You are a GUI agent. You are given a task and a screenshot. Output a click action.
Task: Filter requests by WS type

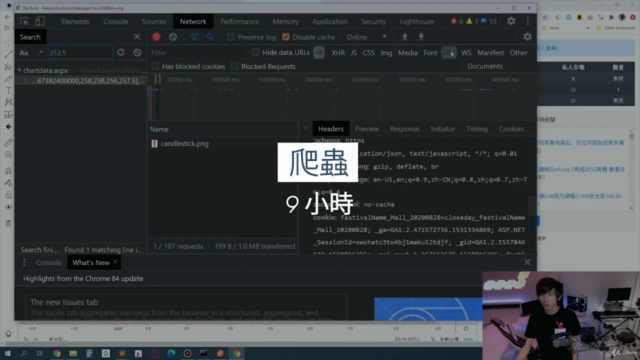[x=466, y=53]
